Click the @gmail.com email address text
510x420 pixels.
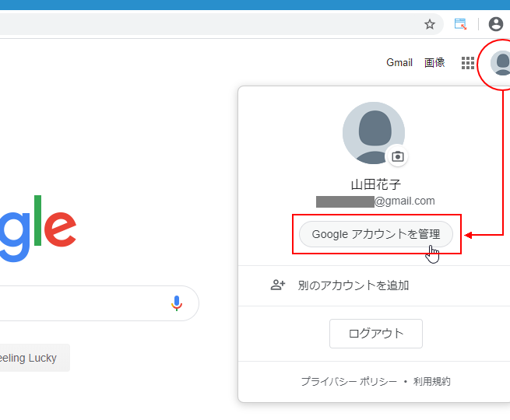point(375,201)
